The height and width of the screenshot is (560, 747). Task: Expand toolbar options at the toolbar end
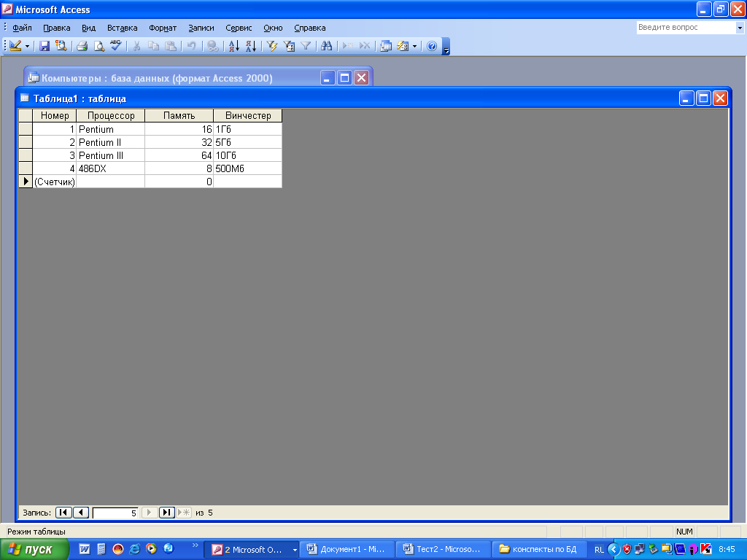tap(446, 46)
